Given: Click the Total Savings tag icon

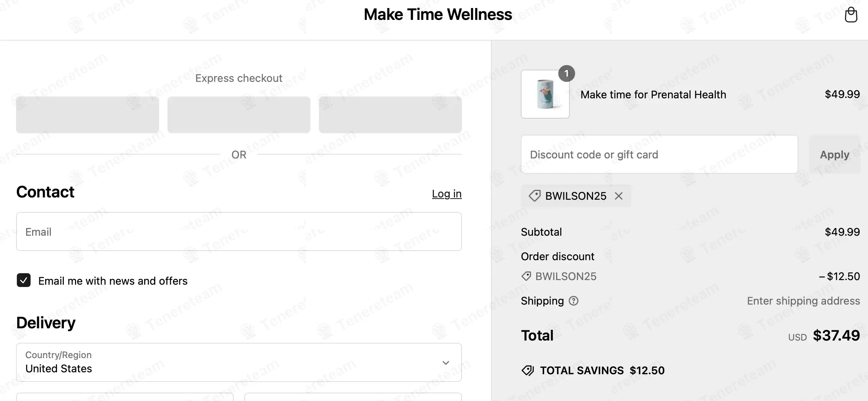Looking at the screenshot, I should [x=528, y=370].
